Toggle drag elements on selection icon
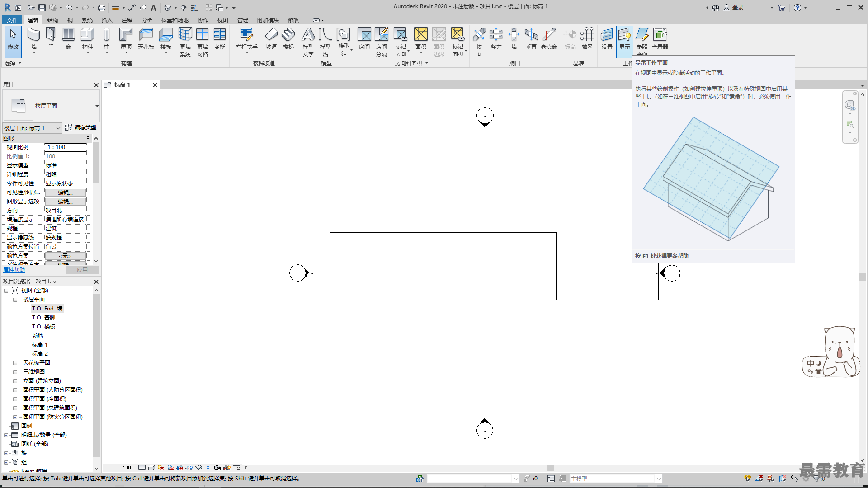868x488 pixels. (794, 479)
